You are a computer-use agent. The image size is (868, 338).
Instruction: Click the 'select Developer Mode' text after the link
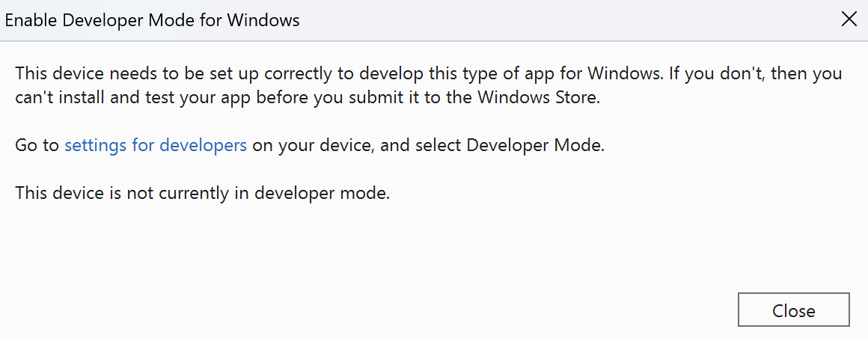[507, 146]
